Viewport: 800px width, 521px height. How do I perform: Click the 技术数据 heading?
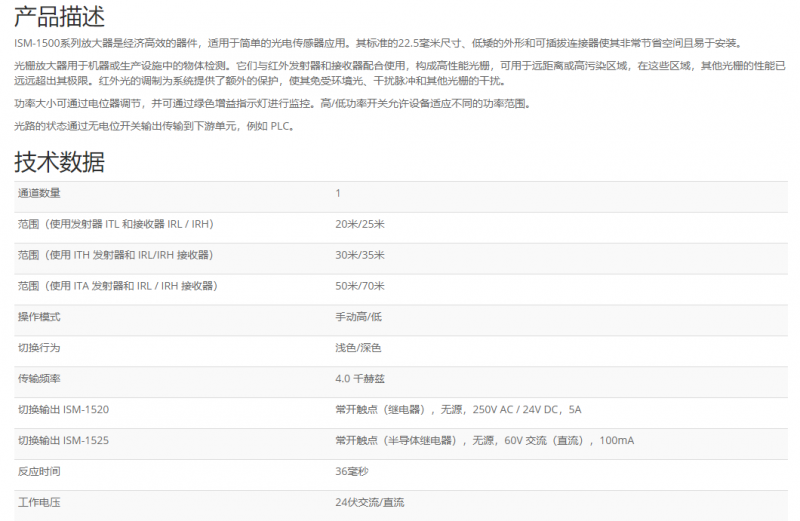point(59,161)
